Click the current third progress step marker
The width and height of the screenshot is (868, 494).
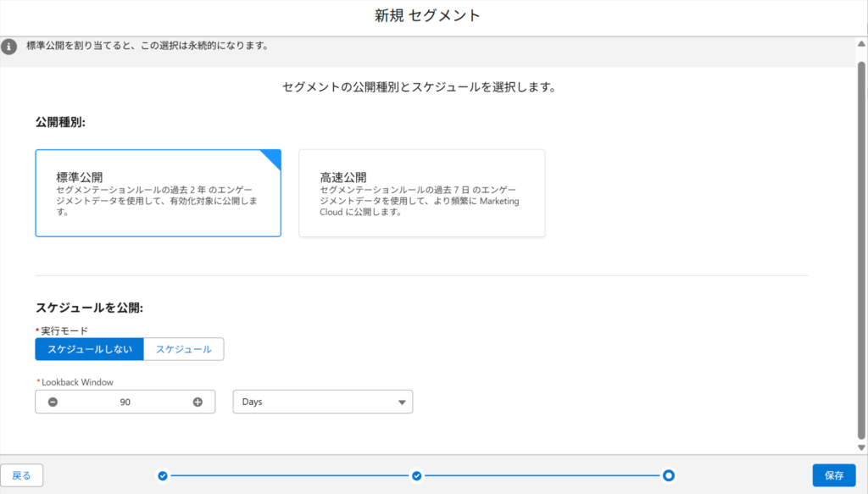(669, 475)
